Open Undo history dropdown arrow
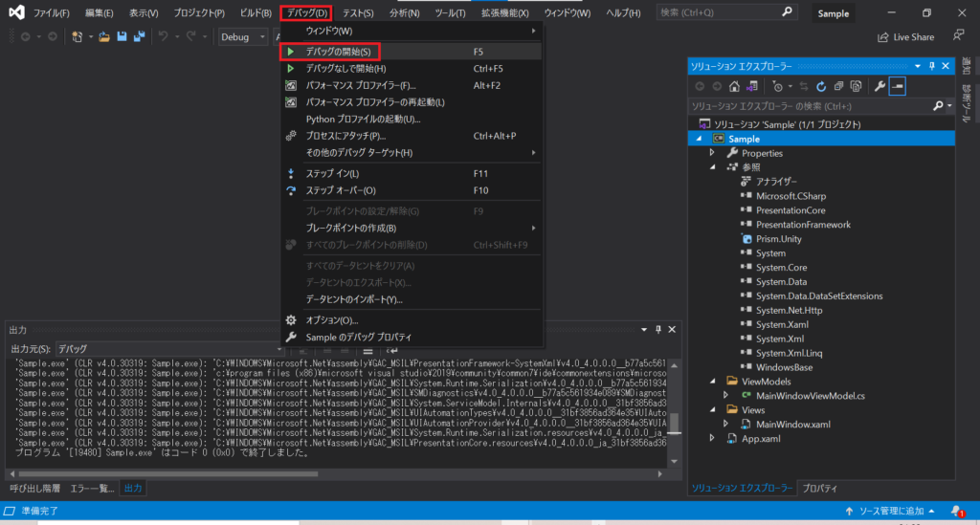 [177, 37]
